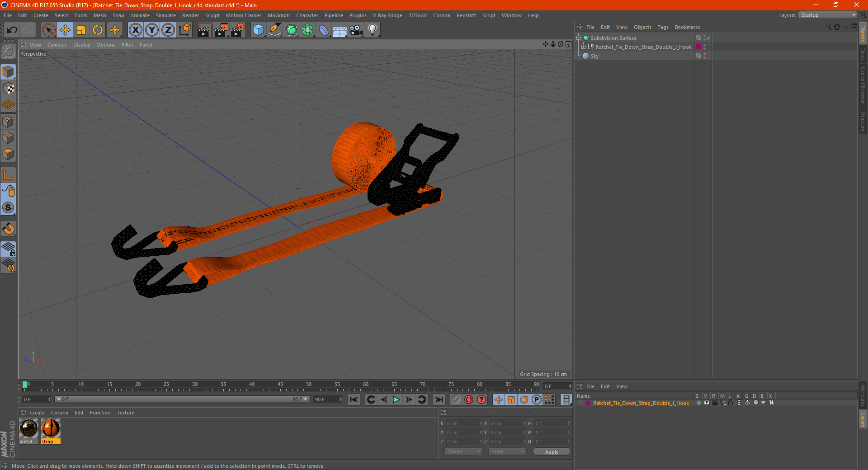868x470 pixels.
Task: Open the Layout Startup dropdown
Action: pyautogui.click(x=828, y=15)
